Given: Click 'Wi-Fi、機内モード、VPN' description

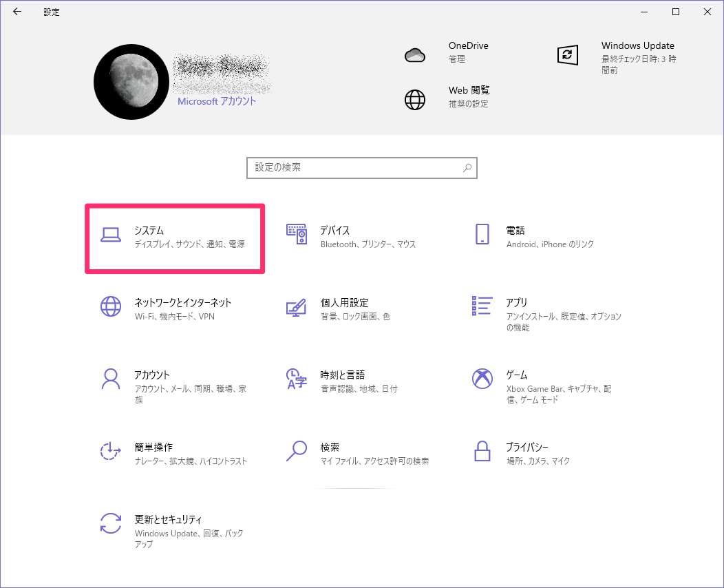Looking at the screenshot, I should coord(175,317).
